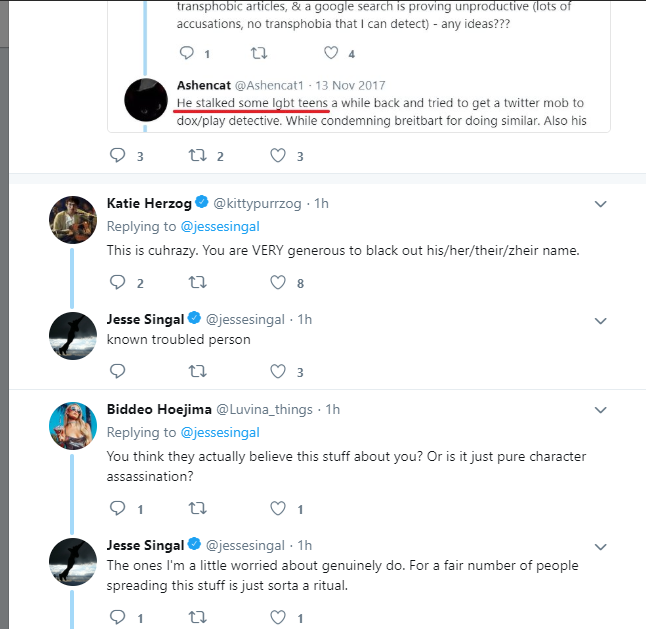This screenshot has height=629, width=646.
Task: Open @jessesingal link in Biddeo Hoejima's reply
Action: (220, 433)
